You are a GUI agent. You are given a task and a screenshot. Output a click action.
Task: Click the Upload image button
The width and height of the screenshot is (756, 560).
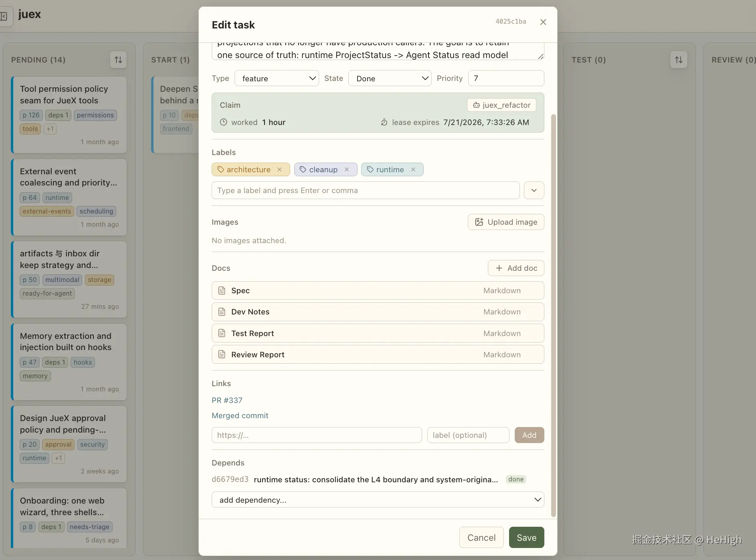coord(506,222)
